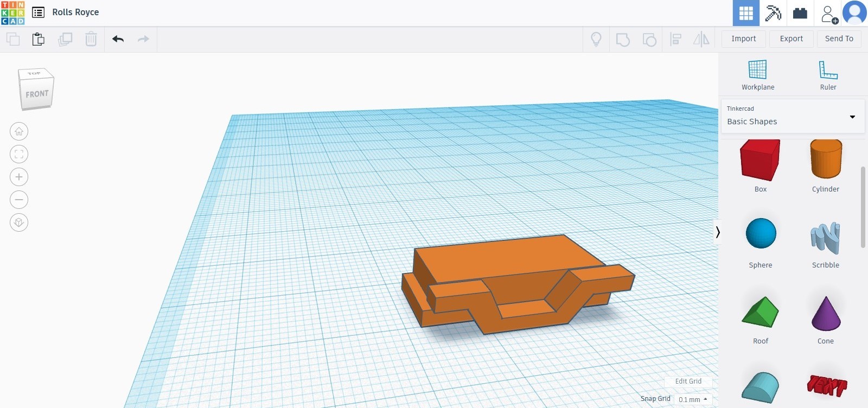
Task: Fit all shapes in view
Action: (19, 154)
